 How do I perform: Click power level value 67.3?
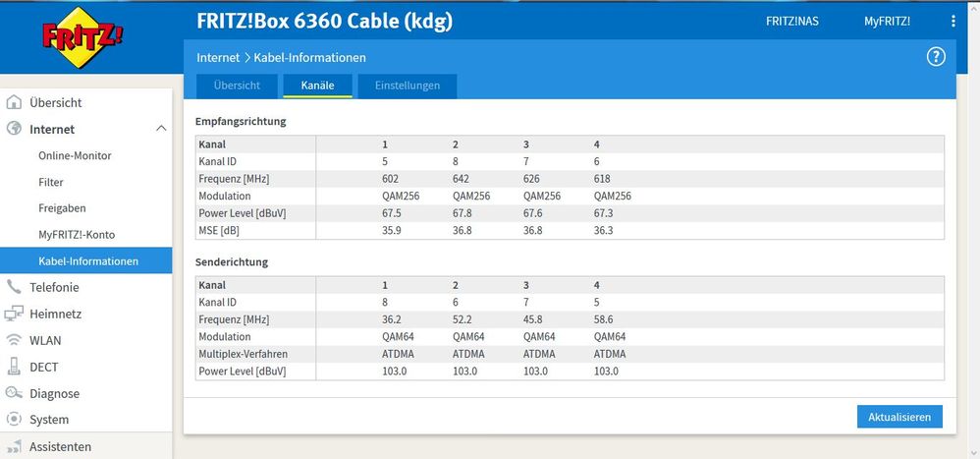[603, 213]
